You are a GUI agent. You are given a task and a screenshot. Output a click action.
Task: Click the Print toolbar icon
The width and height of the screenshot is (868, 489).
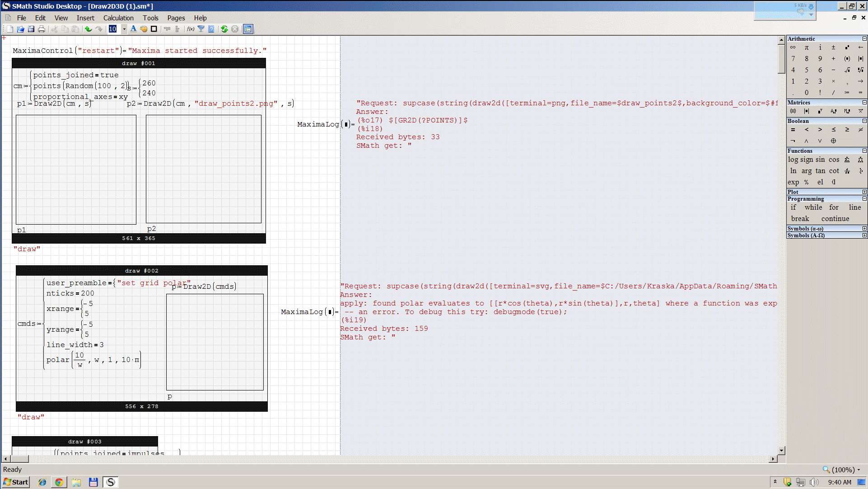click(x=42, y=29)
